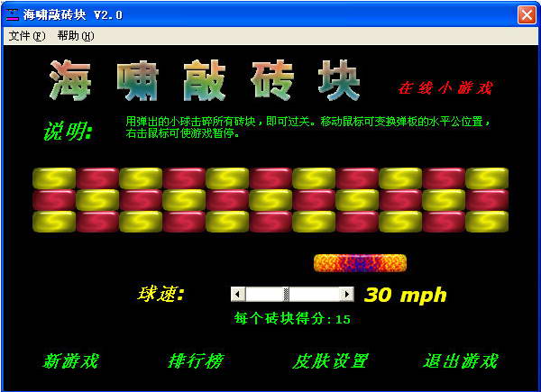Click the rightmost red brick in middle row
This screenshot has height=392, width=541.
(487, 200)
